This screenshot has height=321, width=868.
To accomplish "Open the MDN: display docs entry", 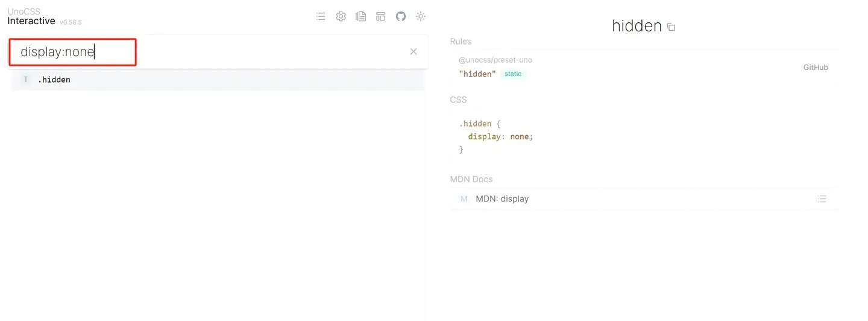I will pyautogui.click(x=502, y=199).
